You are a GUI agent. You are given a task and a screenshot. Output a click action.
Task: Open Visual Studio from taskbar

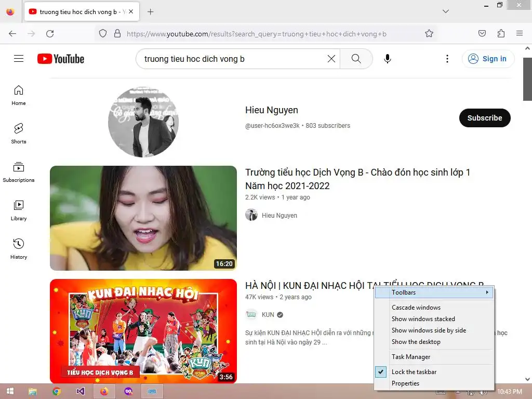coord(81,392)
